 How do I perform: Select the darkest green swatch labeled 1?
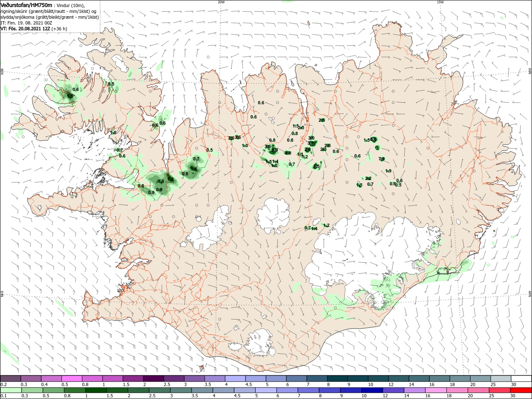pos(96,390)
